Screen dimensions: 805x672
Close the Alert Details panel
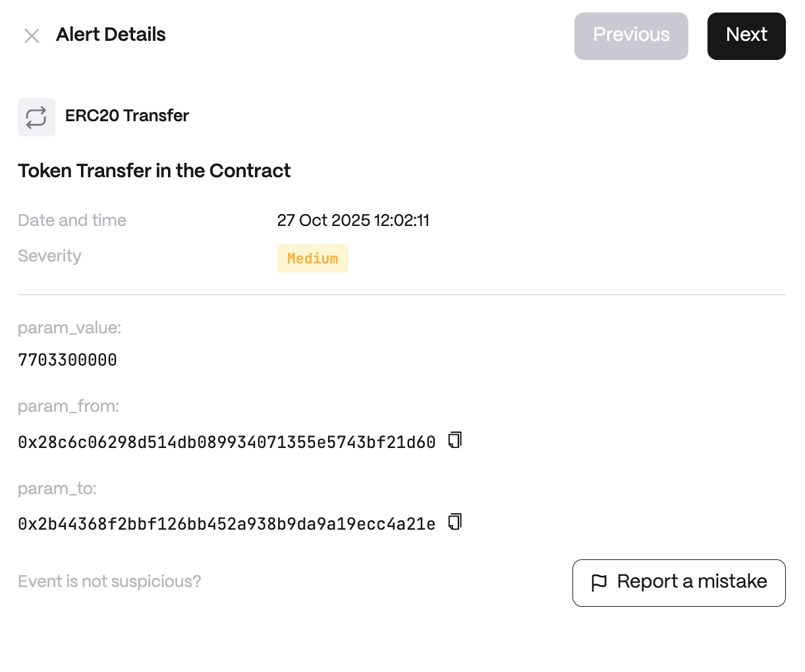(x=32, y=36)
